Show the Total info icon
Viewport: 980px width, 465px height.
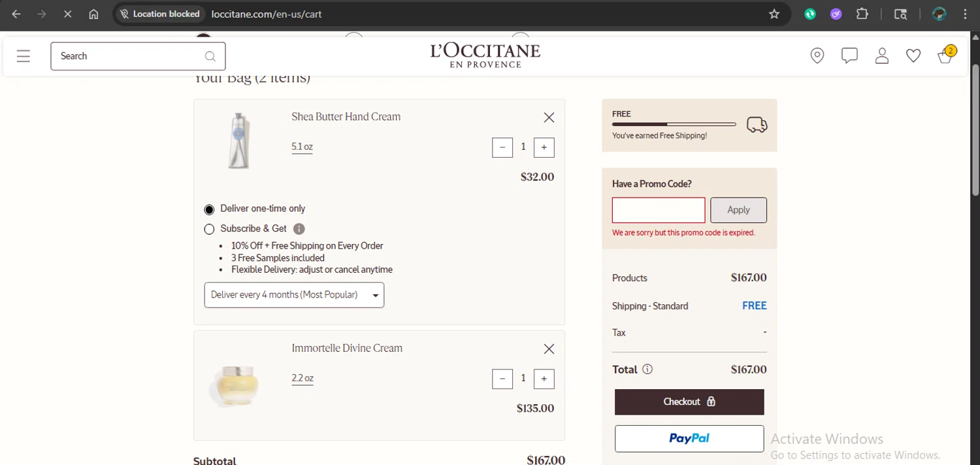pos(647,370)
